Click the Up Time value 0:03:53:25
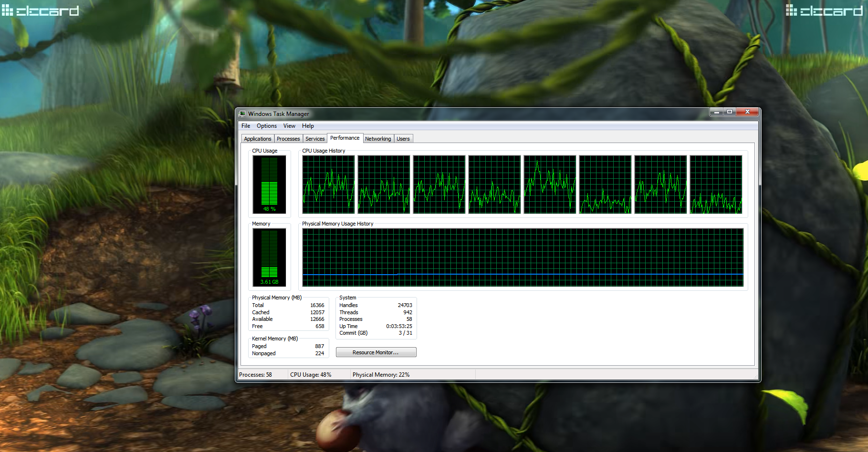This screenshot has height=452, width=868. click(x=399, y=326)
